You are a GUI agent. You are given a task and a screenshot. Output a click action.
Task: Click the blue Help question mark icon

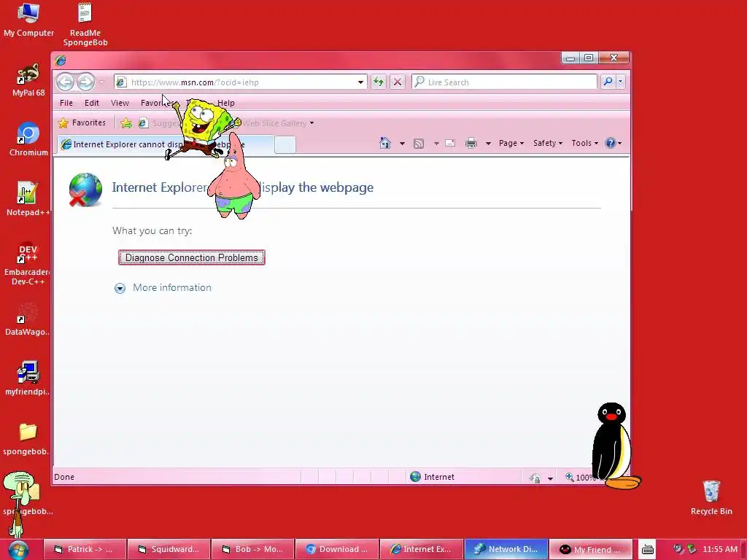coord(611,143)
